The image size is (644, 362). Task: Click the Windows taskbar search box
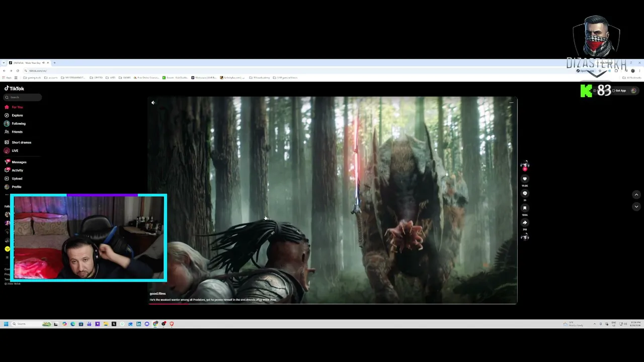[31, 324]
